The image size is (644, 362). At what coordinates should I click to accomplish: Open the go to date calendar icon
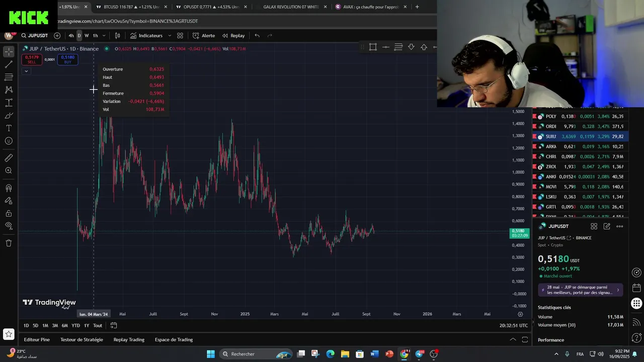pos(114,326)
